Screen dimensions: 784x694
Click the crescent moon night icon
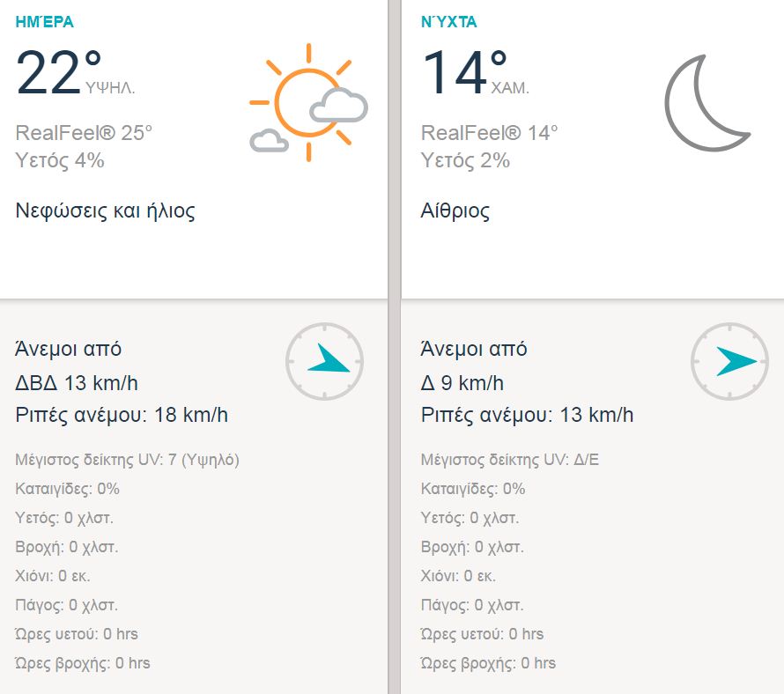(x=706, y=102)
